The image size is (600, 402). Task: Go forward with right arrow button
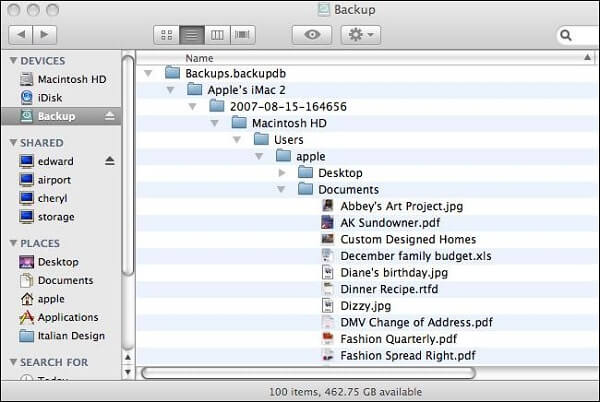coord(45,35)
